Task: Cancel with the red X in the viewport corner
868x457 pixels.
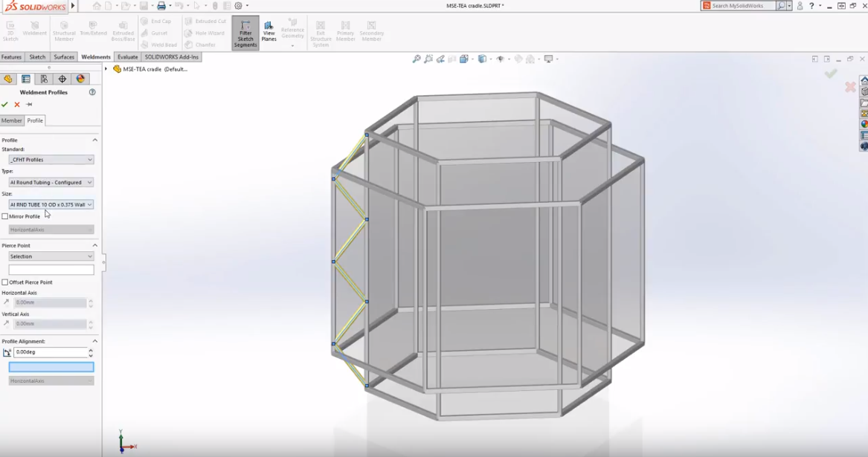Action: pos(850,87)
